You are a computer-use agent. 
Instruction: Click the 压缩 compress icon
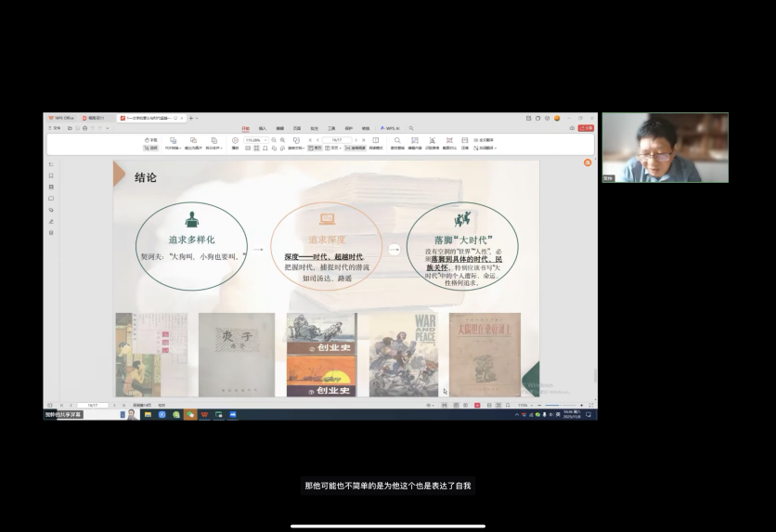[465, 143]
